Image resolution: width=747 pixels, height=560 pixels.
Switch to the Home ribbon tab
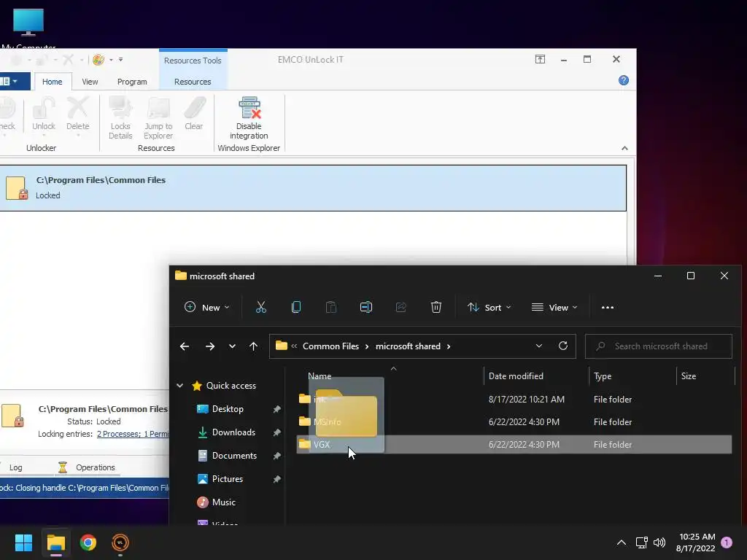(52, 82)
